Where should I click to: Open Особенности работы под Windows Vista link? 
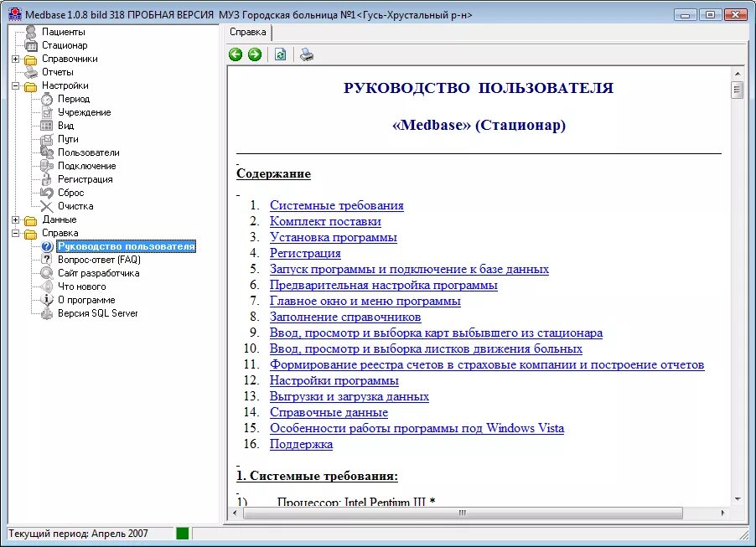(x=417, y=428)
